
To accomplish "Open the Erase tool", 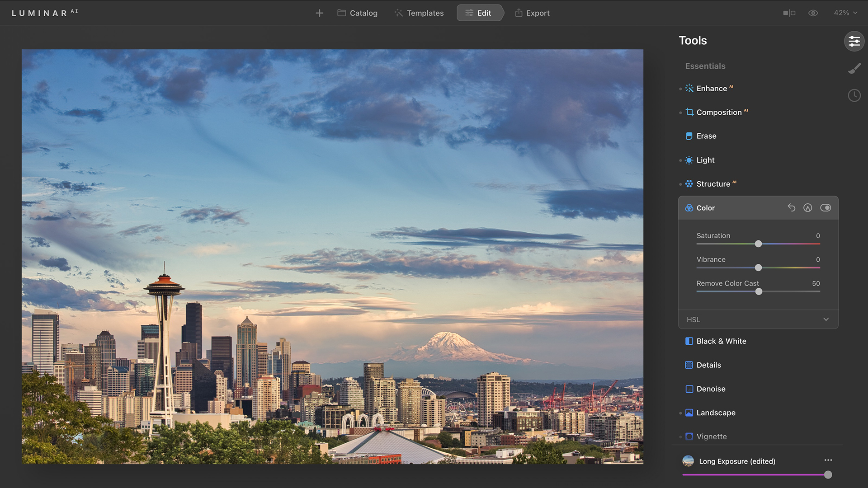I will coord(706,136).
